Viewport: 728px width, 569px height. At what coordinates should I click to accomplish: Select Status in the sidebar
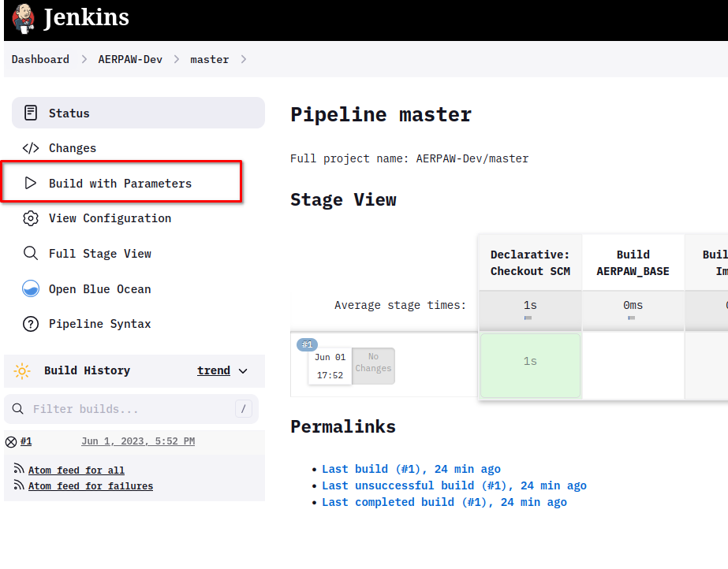point(138,113)
